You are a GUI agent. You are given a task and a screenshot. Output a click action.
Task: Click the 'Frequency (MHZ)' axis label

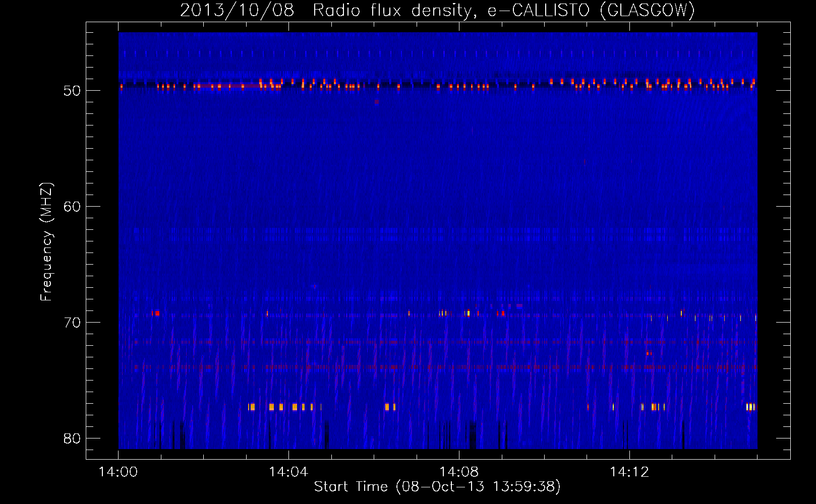pyautogui.click(x=46, y=242)
